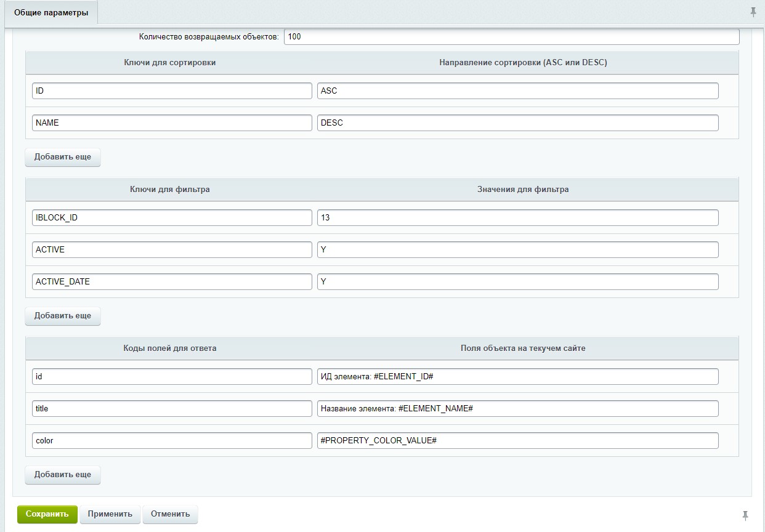765x532 pixels.
Task: Open the Общие параметры tab
Action: click(51, 13)
